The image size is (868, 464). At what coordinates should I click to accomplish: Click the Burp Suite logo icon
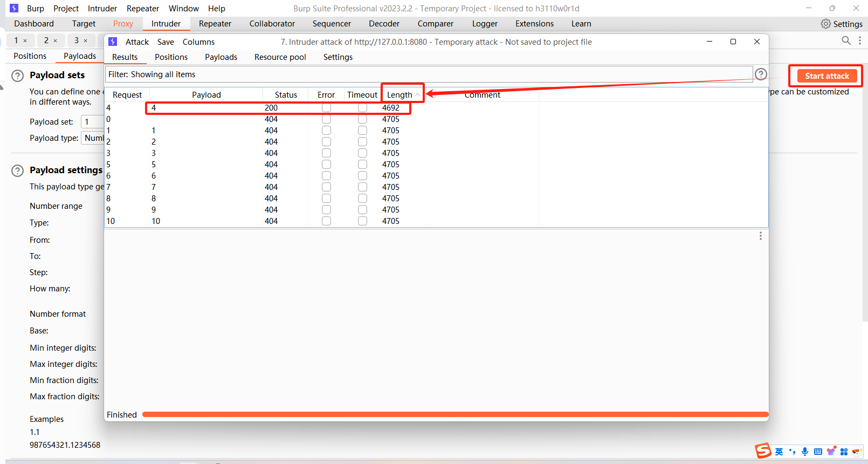pos(14,8)
